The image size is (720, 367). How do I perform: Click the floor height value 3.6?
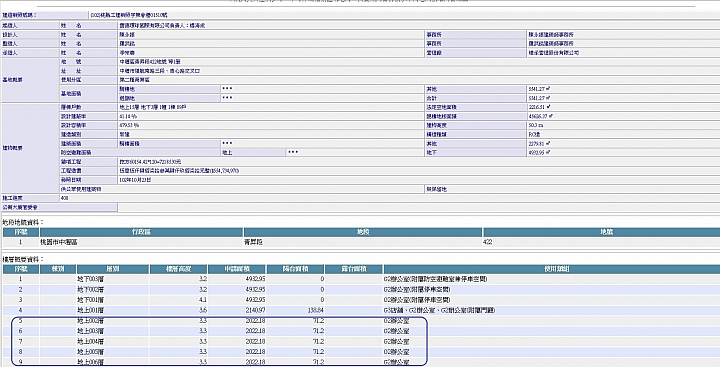(x=203, y=311)
